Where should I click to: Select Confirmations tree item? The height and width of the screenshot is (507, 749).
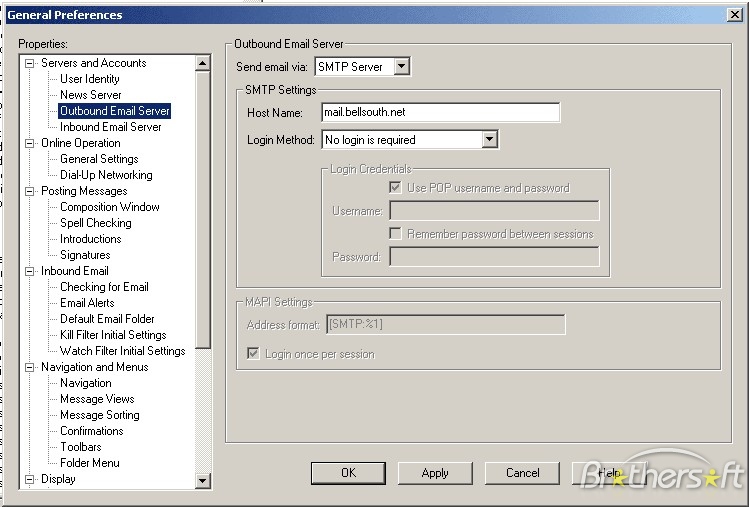click(x=92, y=431)
